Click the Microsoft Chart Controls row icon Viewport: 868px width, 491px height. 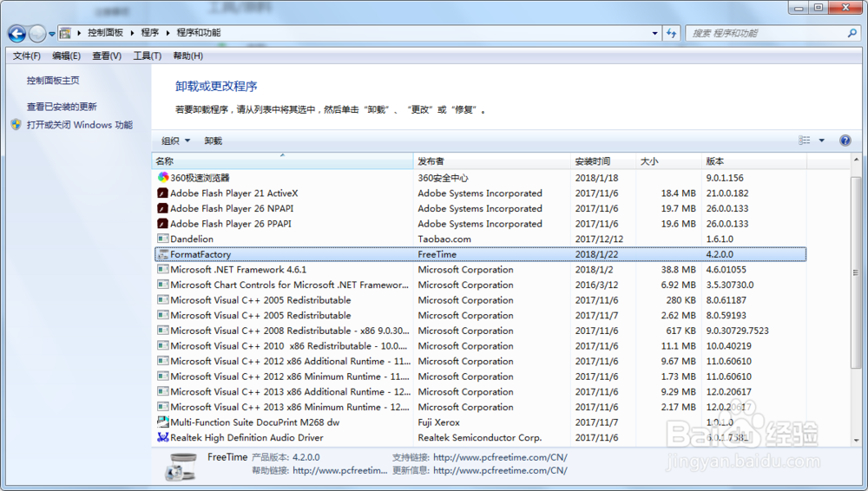click(163, 285)
